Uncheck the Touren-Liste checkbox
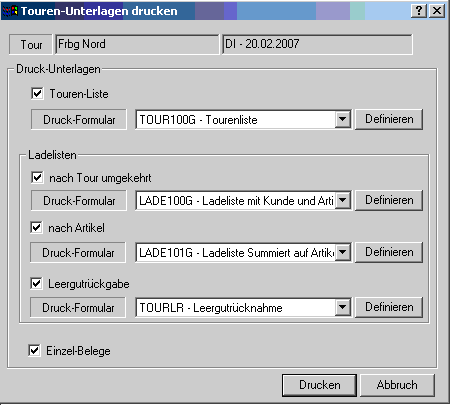This screenshot has width=450, height=405. pyautogui.click(x=37, y=93)
